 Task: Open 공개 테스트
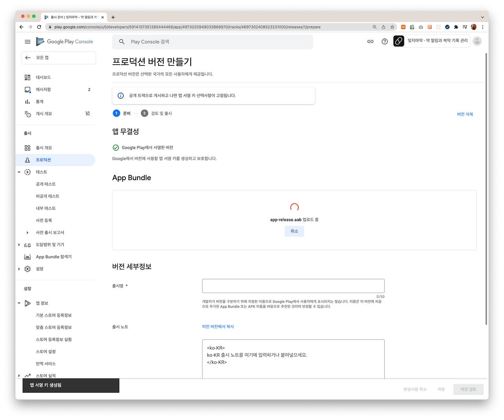[46, 184]
